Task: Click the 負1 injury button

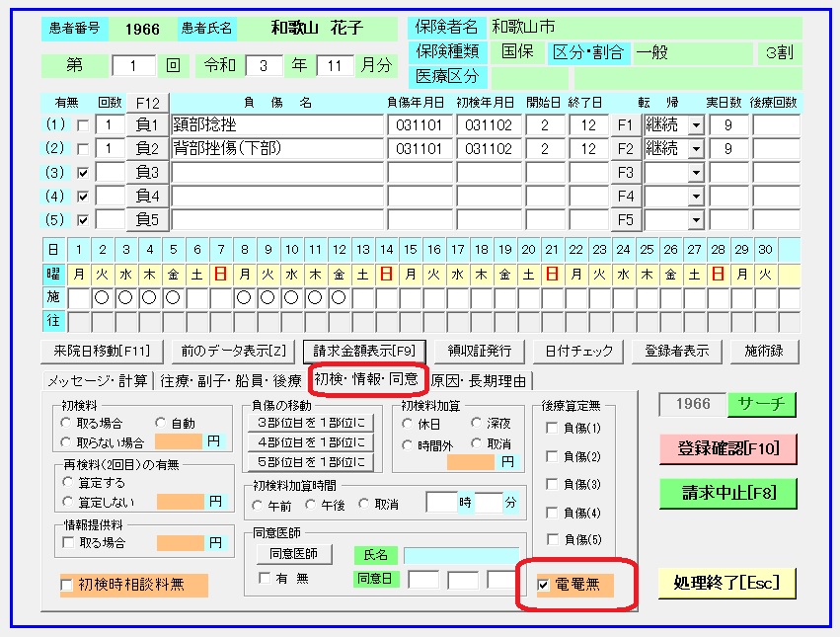Action: [x=147, y=125]
